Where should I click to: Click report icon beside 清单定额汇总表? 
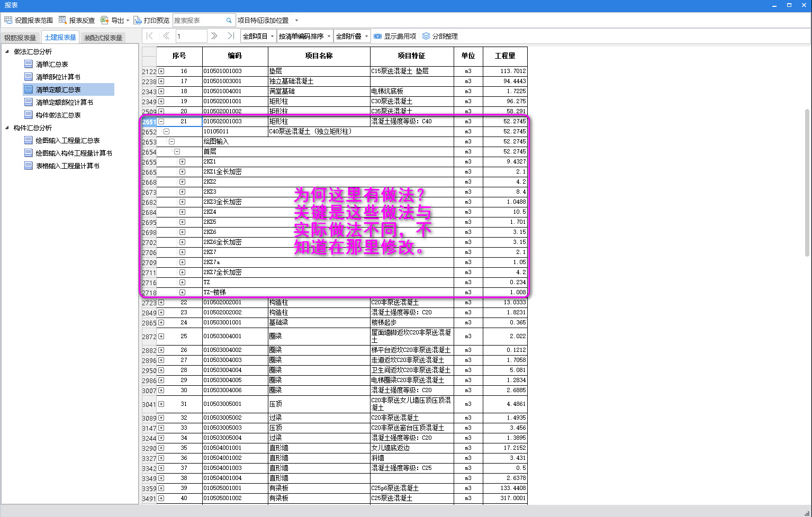click(x=29, y=89)
